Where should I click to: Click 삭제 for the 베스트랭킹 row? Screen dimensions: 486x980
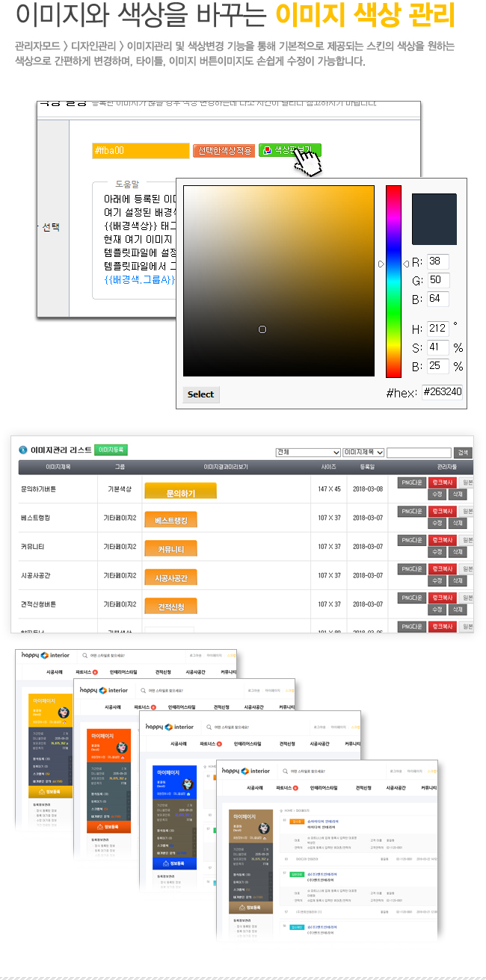tap(458, 523)
